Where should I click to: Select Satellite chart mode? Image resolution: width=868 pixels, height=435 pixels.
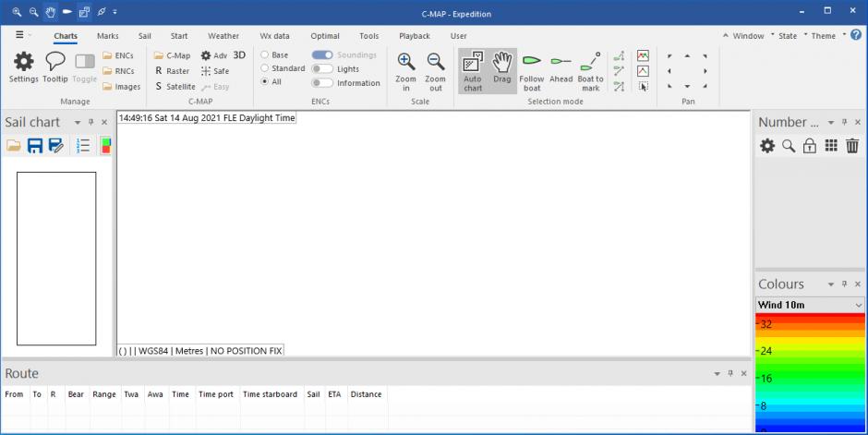[x=175, y=86]
